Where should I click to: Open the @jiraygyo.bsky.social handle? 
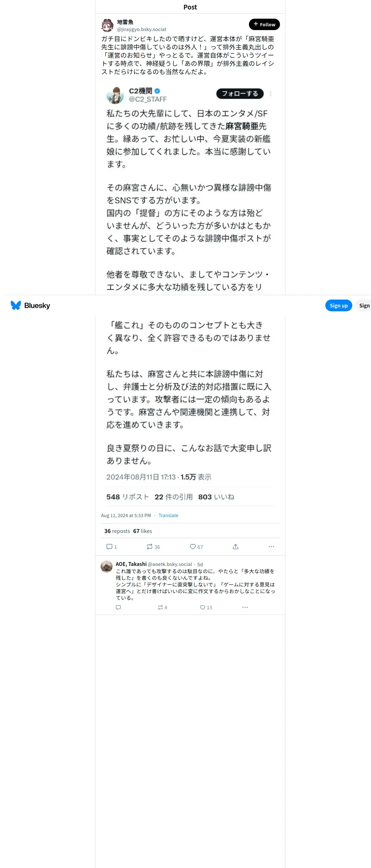[141, 29]
